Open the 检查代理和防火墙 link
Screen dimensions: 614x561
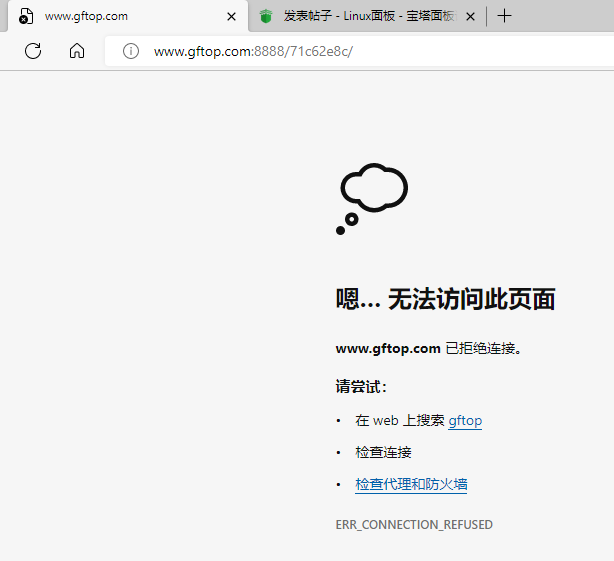411,484
